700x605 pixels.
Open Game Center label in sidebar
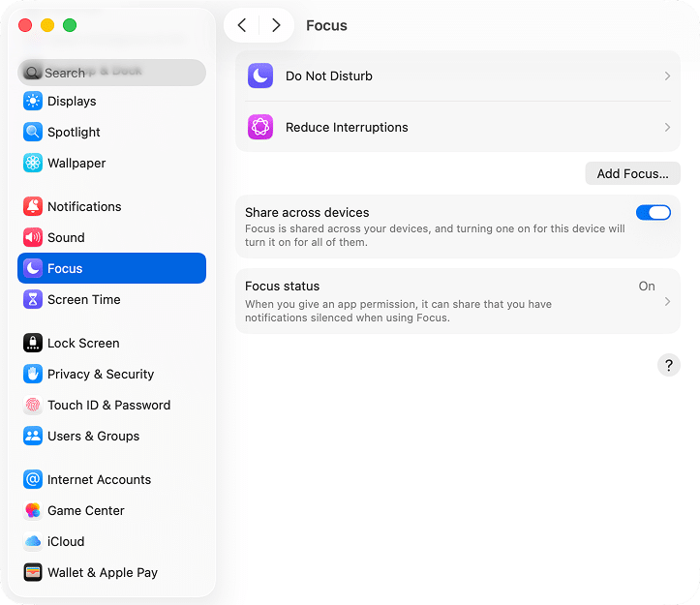point(86,510)
